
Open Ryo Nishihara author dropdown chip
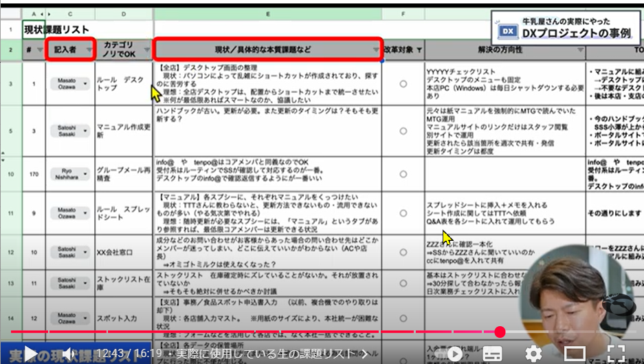pos(70,174)
